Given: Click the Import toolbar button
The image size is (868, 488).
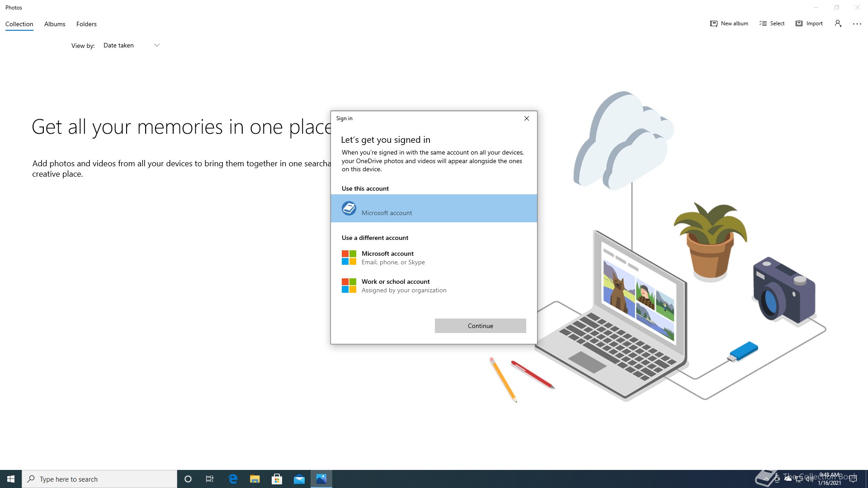Looking at the screenshot, I should pos(809,23).
